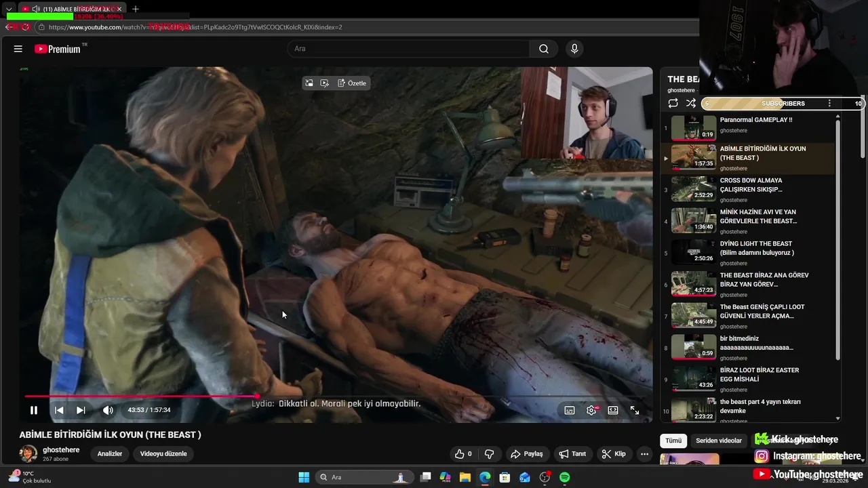Close the YouTube browser tab
Screen dimensions: 868x488
pyautogui.click(x=119, y=9)
